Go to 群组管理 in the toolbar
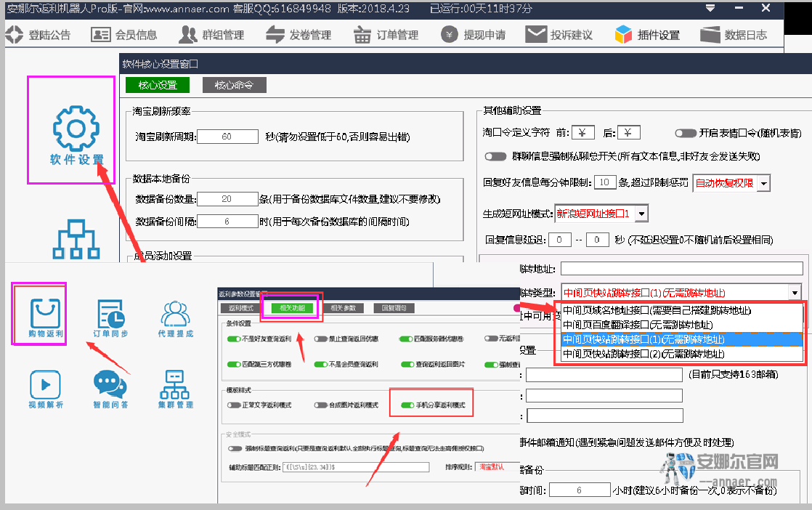The width and height of the screenshot is (812, 510). tap(211, 35)
